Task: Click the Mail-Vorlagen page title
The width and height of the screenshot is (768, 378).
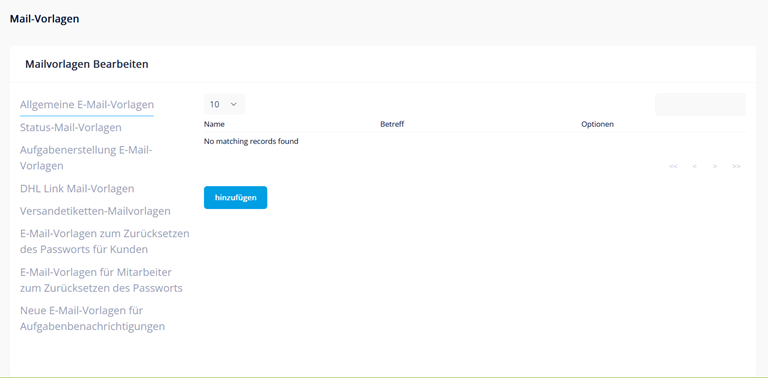Action: 45,19
